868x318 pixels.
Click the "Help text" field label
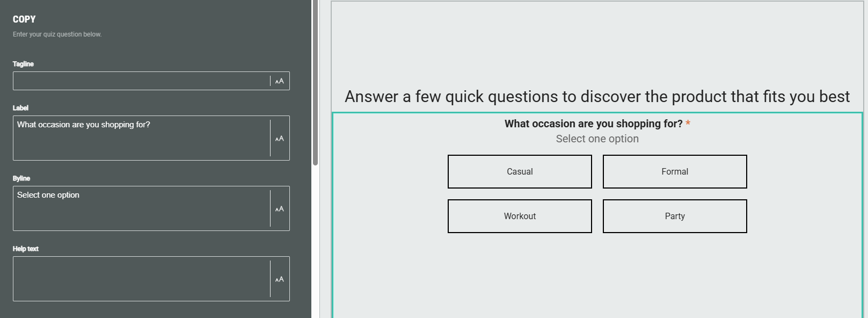[26, 249]
